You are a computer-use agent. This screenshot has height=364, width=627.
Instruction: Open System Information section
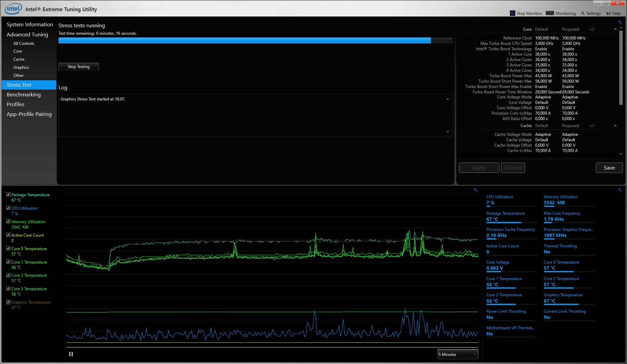click(30, 25)
